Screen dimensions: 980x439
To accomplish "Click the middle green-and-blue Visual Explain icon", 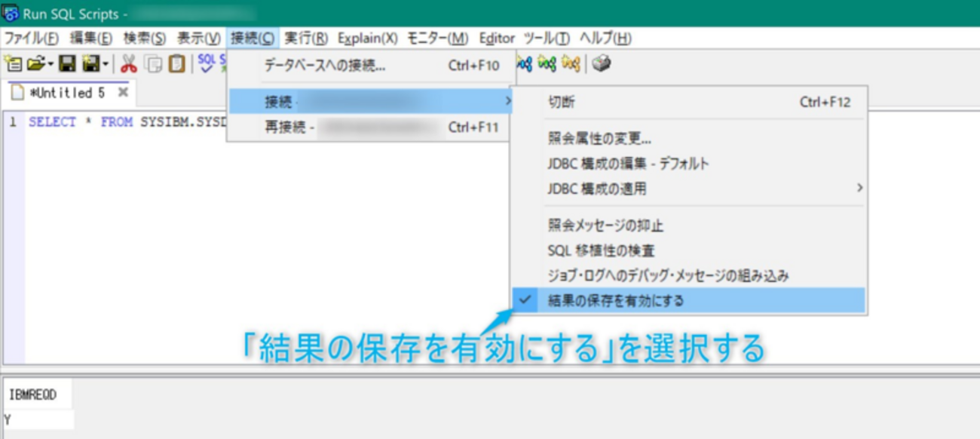I will click(547, 64).
